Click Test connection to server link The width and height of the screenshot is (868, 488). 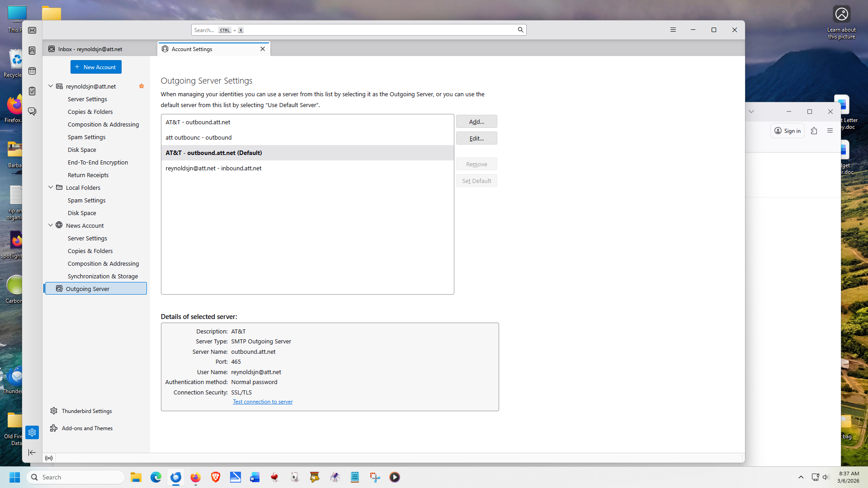[263, 402]
